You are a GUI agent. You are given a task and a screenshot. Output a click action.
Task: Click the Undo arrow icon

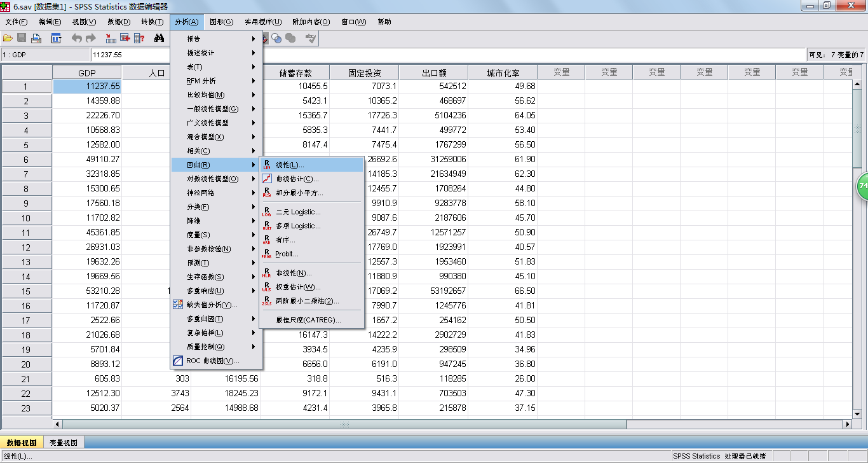77,38
